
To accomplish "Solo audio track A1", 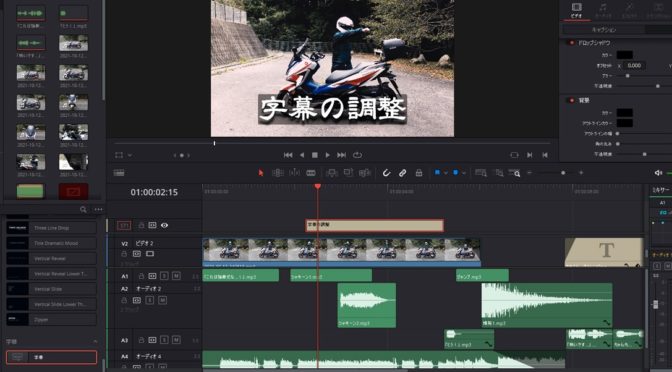I will pyautogui.click(x=164, y=276).
